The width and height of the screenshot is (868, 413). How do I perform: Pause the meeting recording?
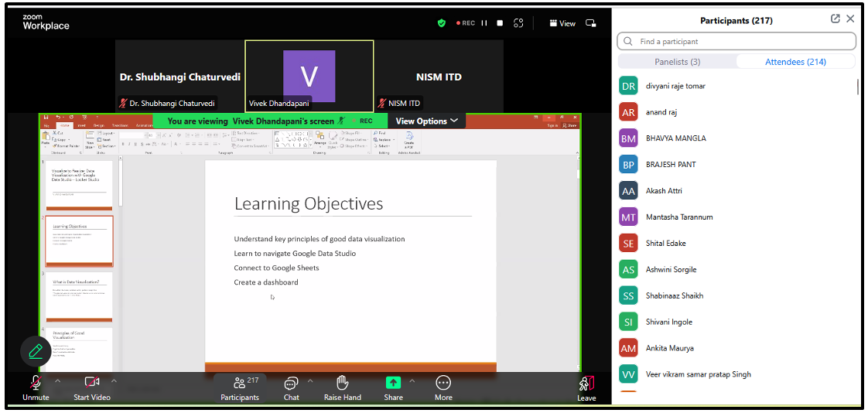pyautogui.click(x=484, y=23)
